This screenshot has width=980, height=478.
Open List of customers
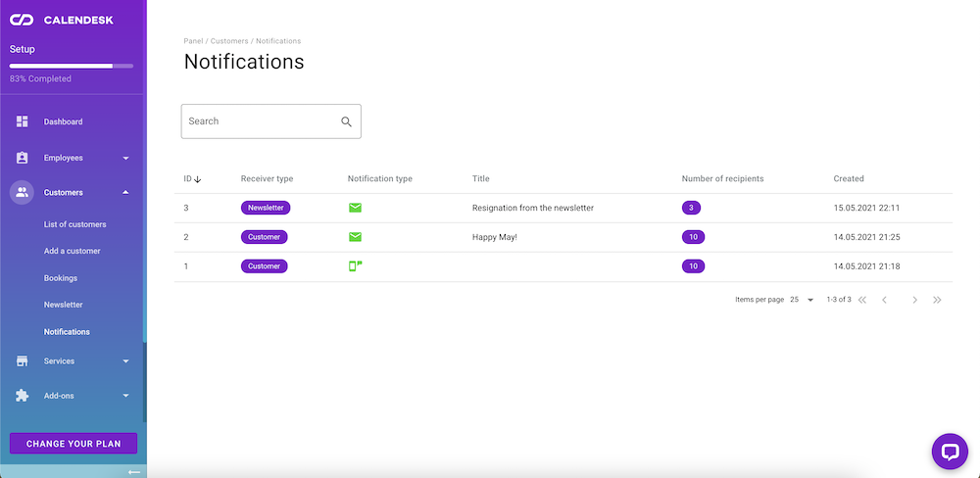75,224
